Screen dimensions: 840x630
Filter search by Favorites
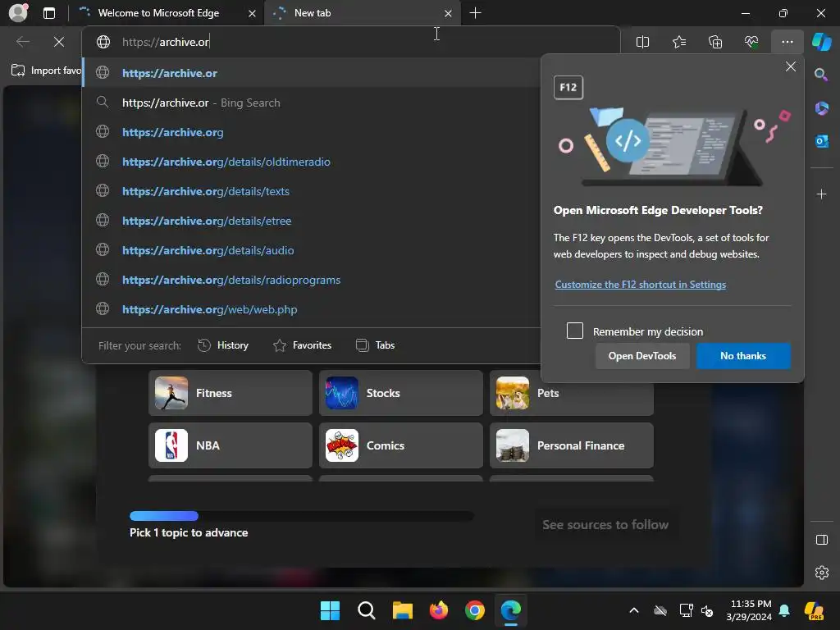(302, 345)
